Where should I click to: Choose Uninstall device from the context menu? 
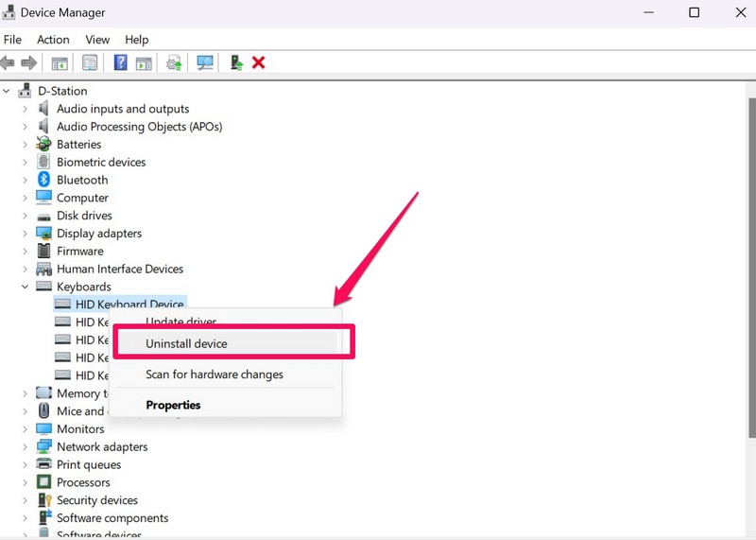click(186, 344)
